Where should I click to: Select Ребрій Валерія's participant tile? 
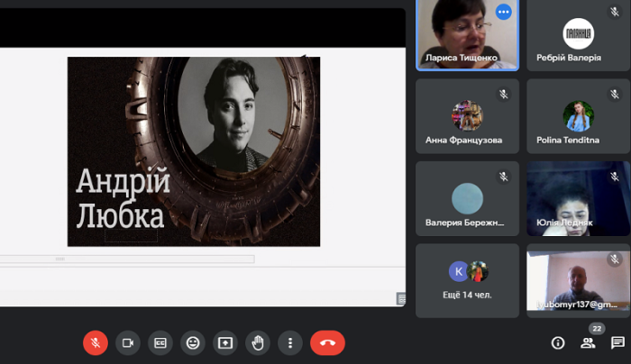pos(578,36)
